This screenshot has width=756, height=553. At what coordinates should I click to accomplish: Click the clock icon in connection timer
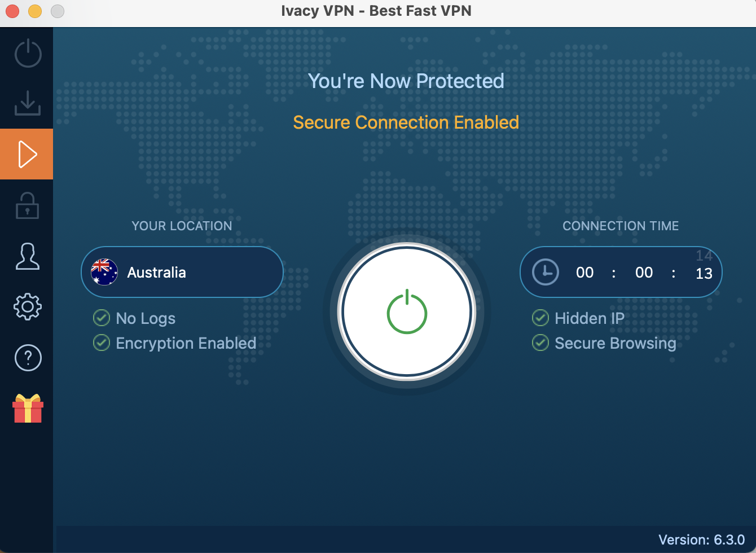[x=546, y=272]
